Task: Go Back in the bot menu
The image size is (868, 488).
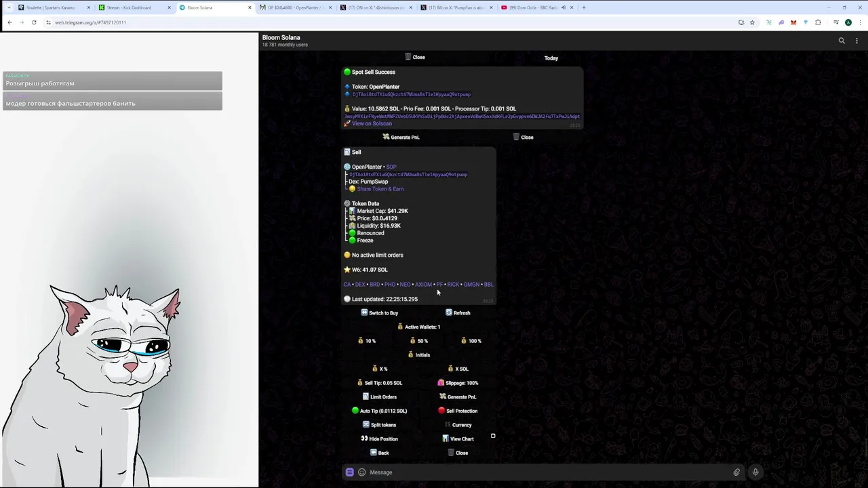Action: [380, 453]
